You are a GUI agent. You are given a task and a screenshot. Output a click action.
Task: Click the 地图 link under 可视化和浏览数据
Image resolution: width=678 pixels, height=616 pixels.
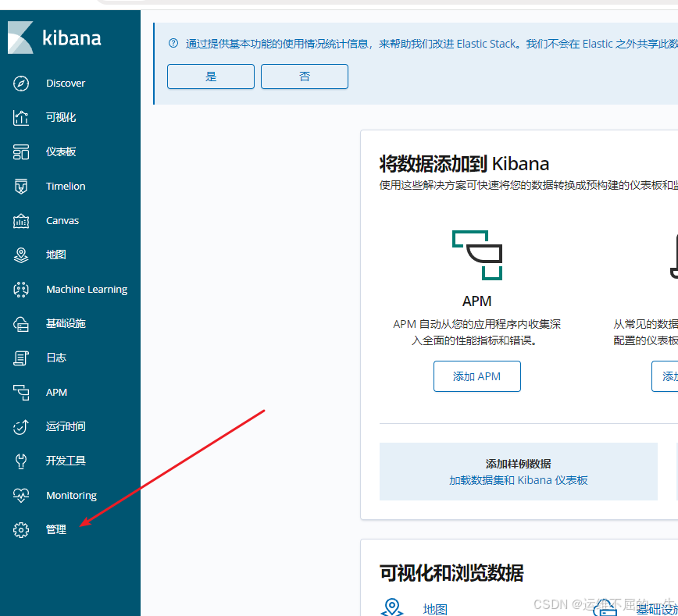pyautogui.click(x=434, y=609)
